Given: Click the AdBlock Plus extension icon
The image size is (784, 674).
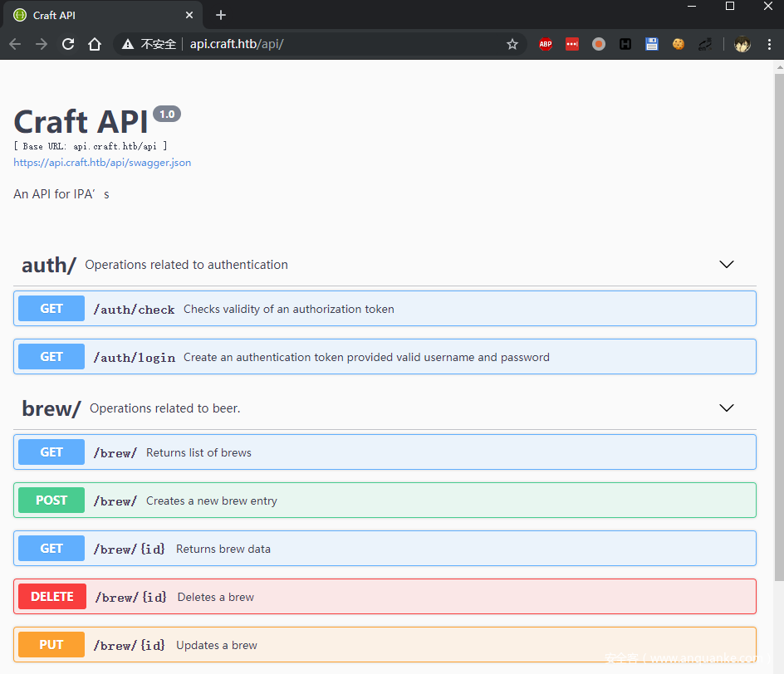Looking at the screenshot, I should (546, 44).
